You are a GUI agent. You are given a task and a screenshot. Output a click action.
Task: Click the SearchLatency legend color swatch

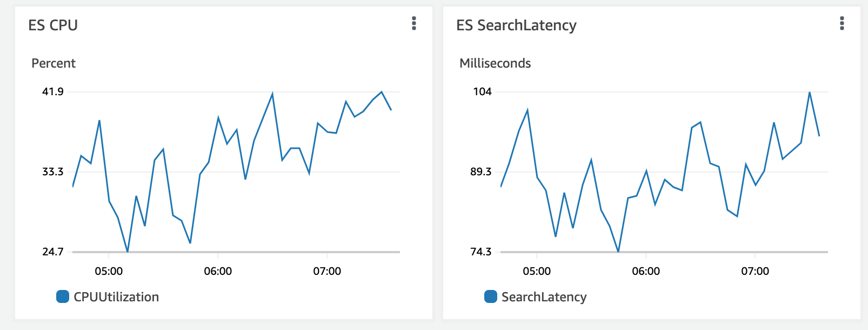(x=491, y=296)
